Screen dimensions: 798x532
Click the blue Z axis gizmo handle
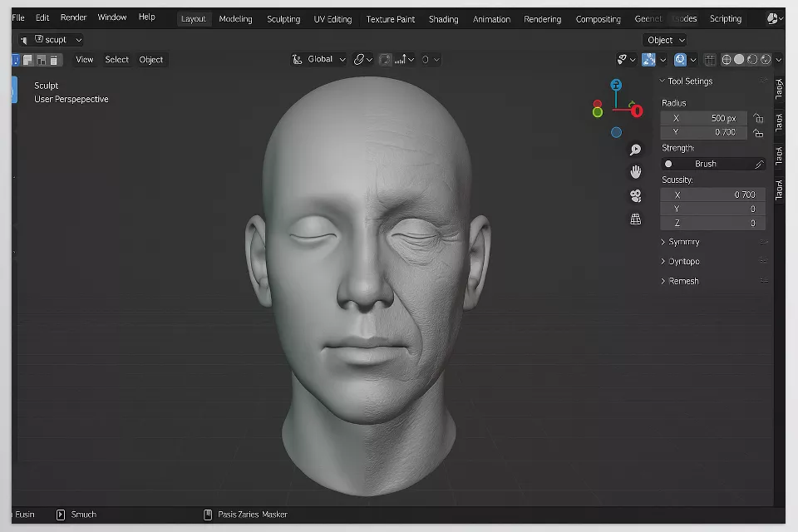pyautogui.click(x=616, y=85)
